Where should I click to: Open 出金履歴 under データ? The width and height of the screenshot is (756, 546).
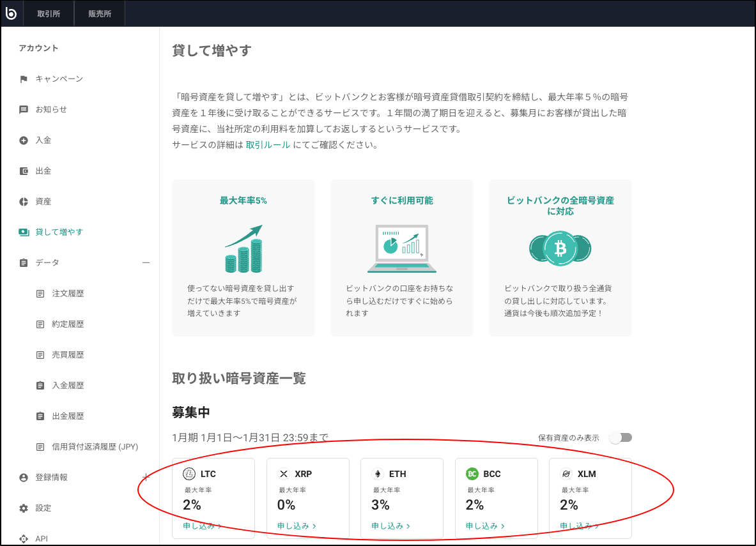(x=68, y=416)
